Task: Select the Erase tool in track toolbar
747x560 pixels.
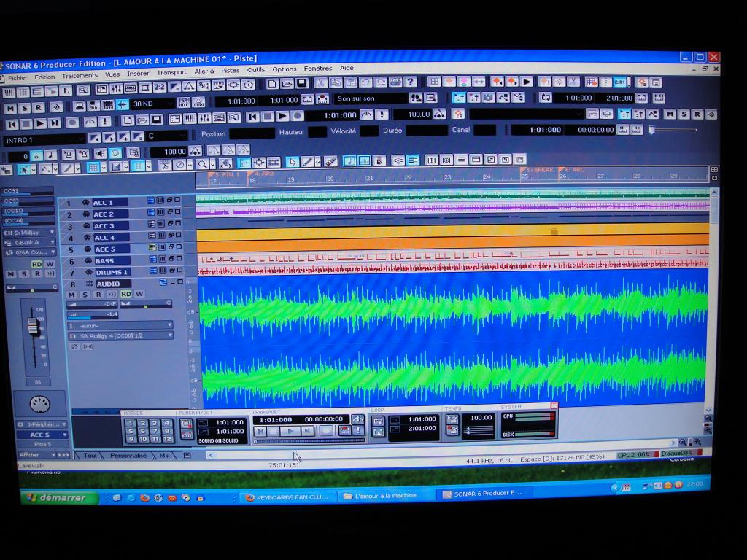Action: point(330,161)
